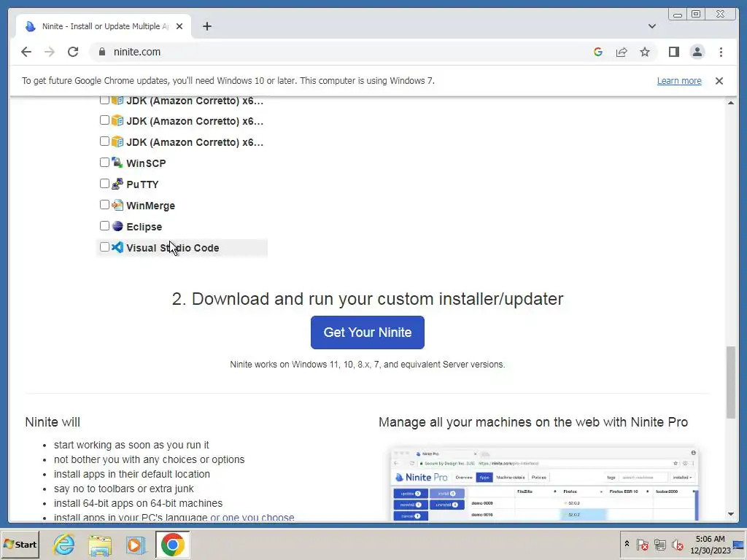Click the Visual Studio Code label

point(172,248)
